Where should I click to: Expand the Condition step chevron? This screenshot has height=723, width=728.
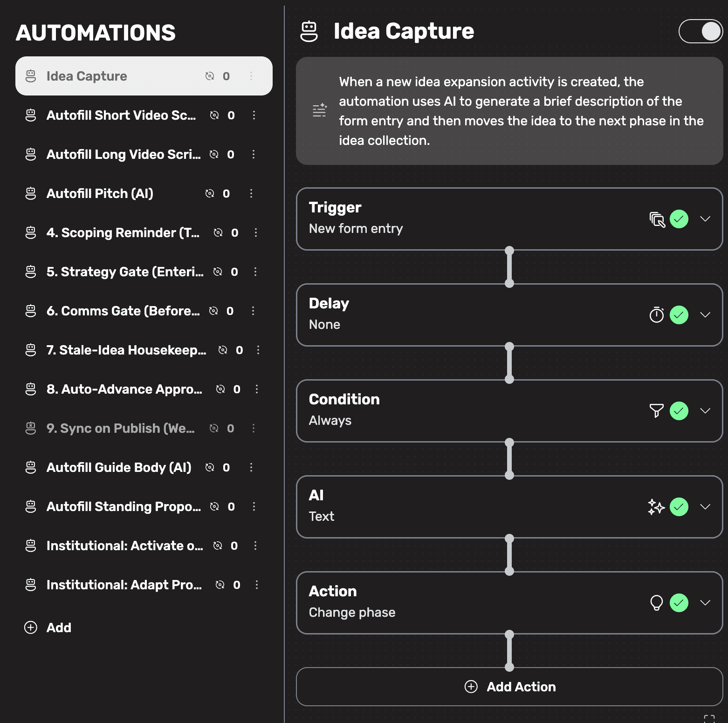coord(705,411)
